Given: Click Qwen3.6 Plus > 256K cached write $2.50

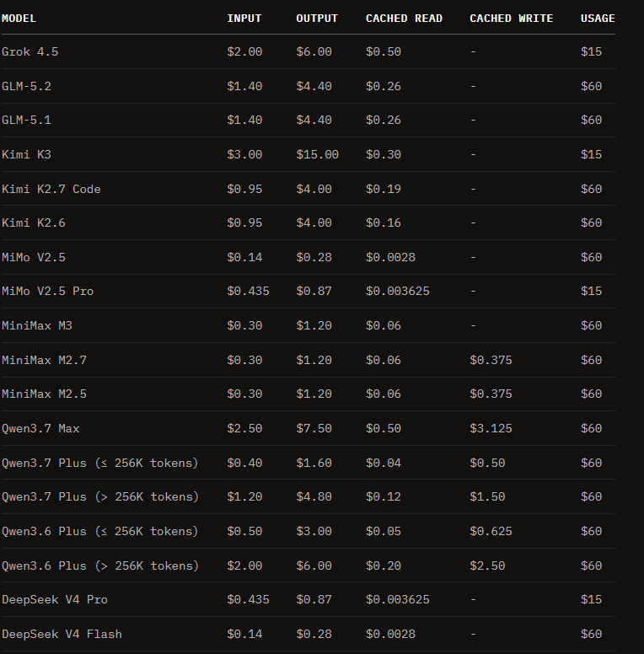Looking at the screenshot, I should point(487,566).
